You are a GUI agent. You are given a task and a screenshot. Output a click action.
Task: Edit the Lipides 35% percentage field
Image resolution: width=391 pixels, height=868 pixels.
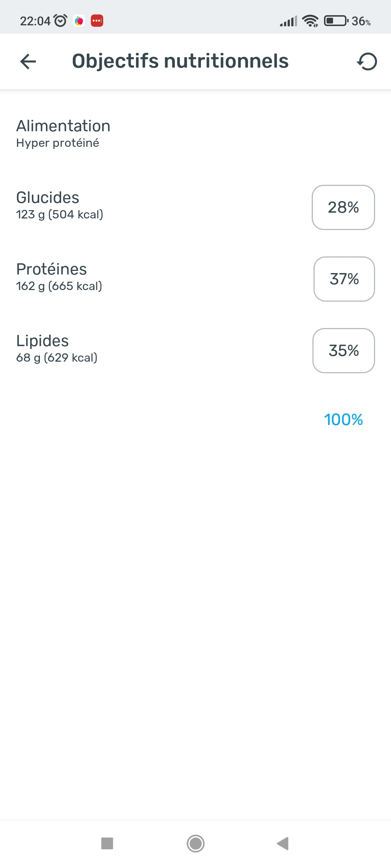[344, 350]
